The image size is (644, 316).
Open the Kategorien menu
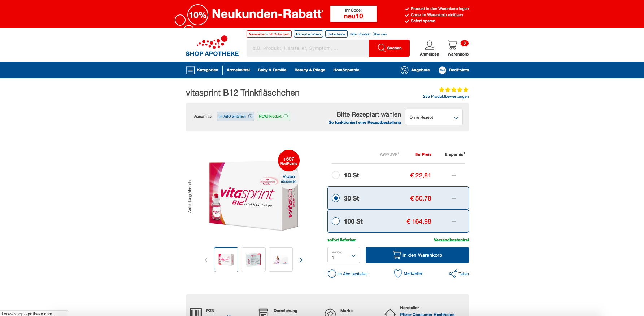pos(202,70)
